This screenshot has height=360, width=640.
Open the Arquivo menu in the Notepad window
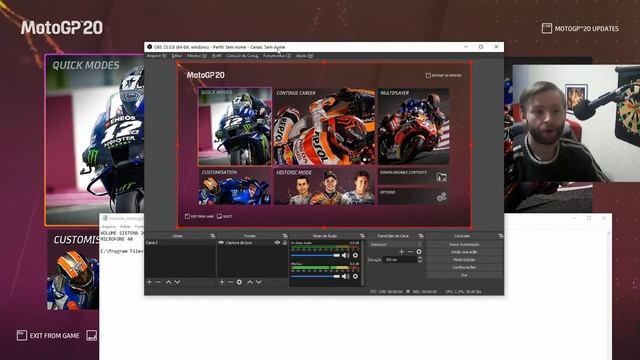click(109, 227)
